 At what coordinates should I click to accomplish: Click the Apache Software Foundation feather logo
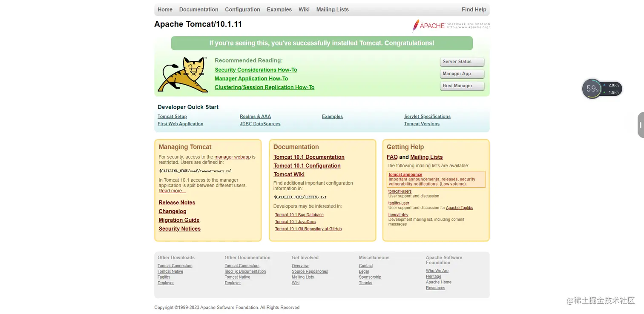pos(451,26)
